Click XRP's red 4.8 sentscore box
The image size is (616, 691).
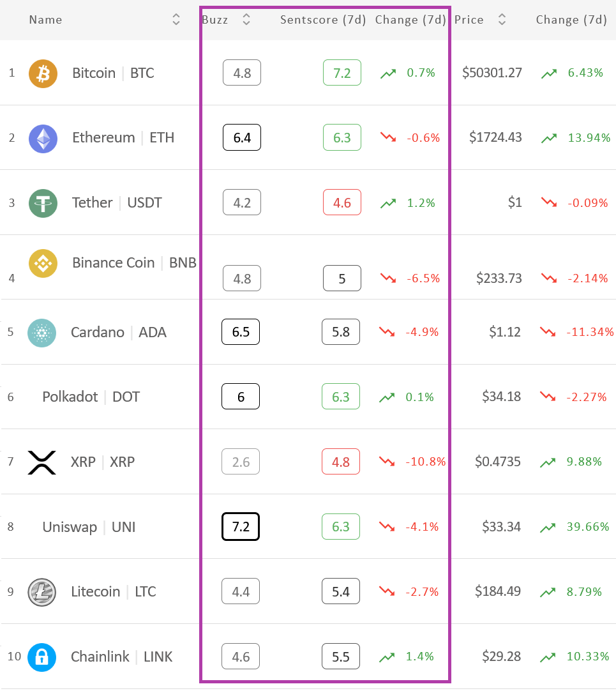341,462
